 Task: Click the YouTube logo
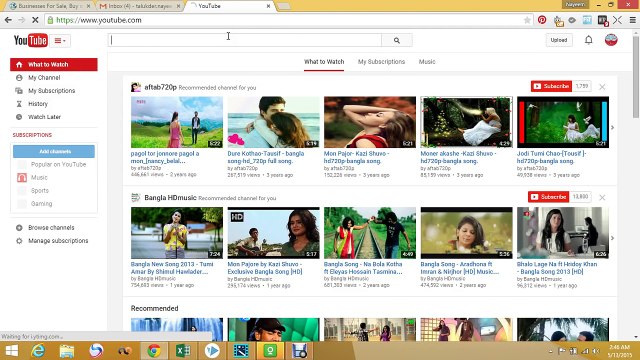pos(31,40)
